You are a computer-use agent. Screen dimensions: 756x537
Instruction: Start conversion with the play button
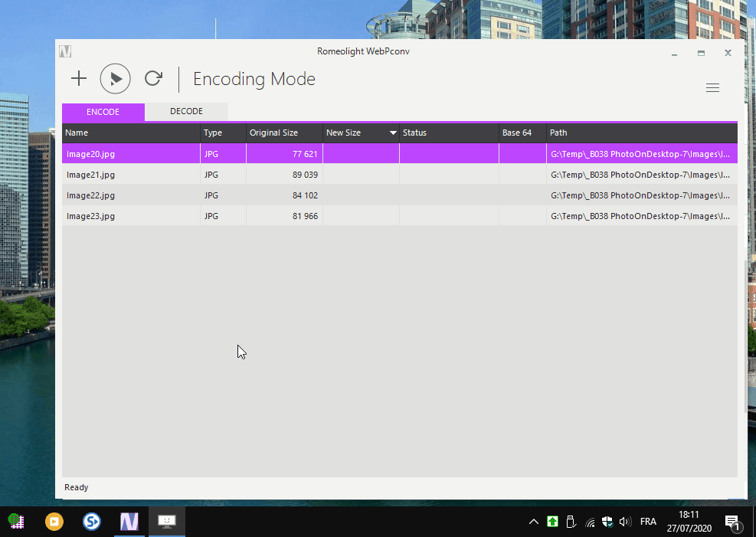point(115,79)
